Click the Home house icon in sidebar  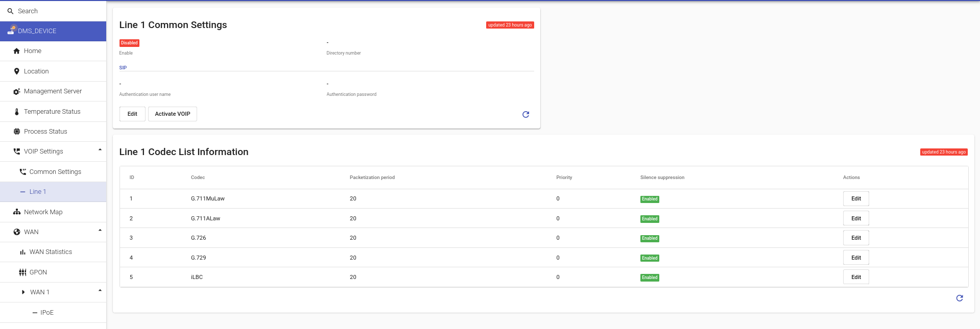tap(17, 51)
